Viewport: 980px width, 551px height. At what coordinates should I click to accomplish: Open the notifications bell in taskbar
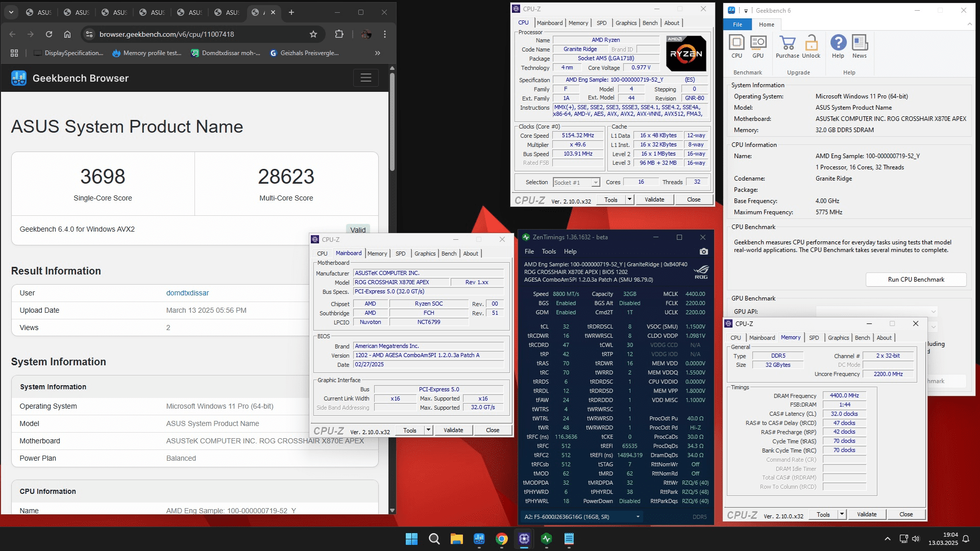point(966,539)
